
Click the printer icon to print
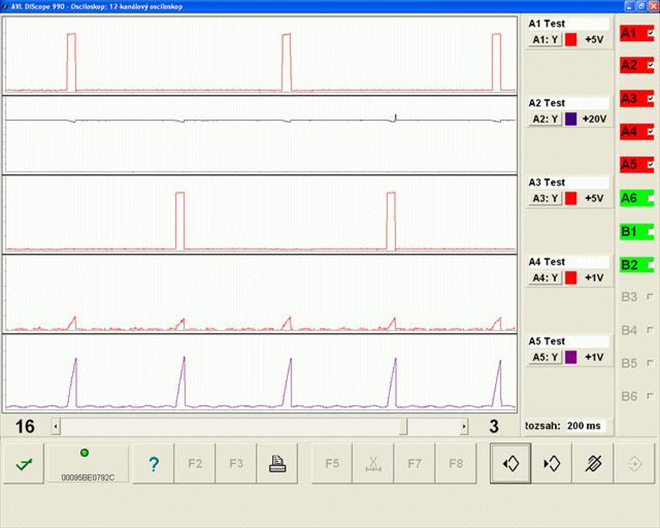pos(277,464)
